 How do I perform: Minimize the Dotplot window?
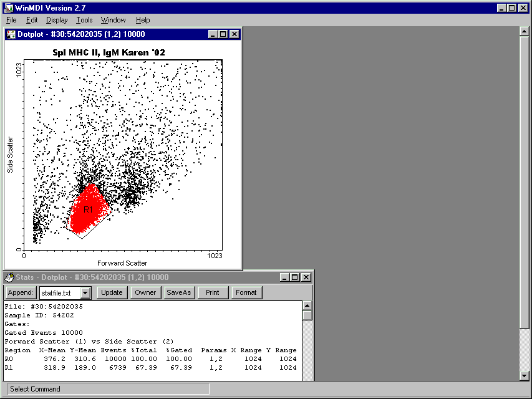[213, 34]
